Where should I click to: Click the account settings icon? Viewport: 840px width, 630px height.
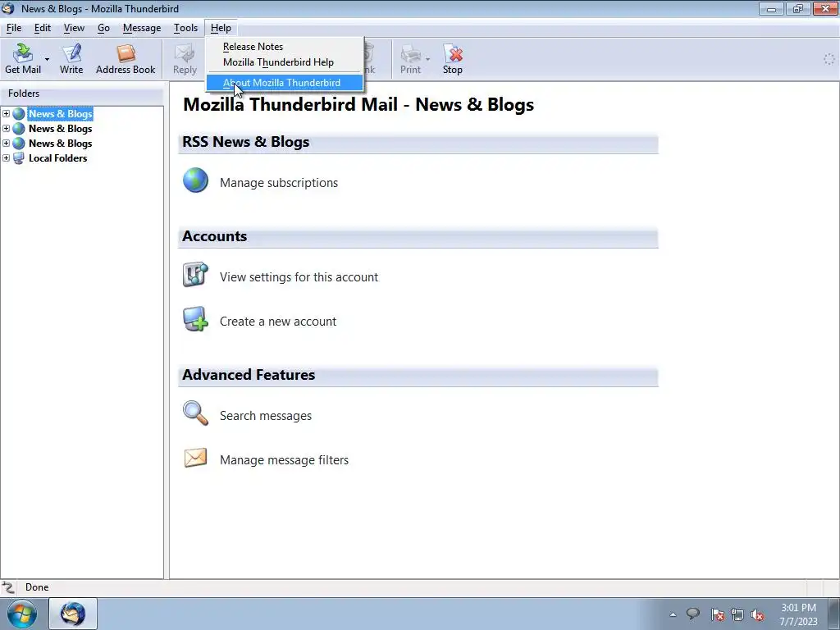coord(195,274)
